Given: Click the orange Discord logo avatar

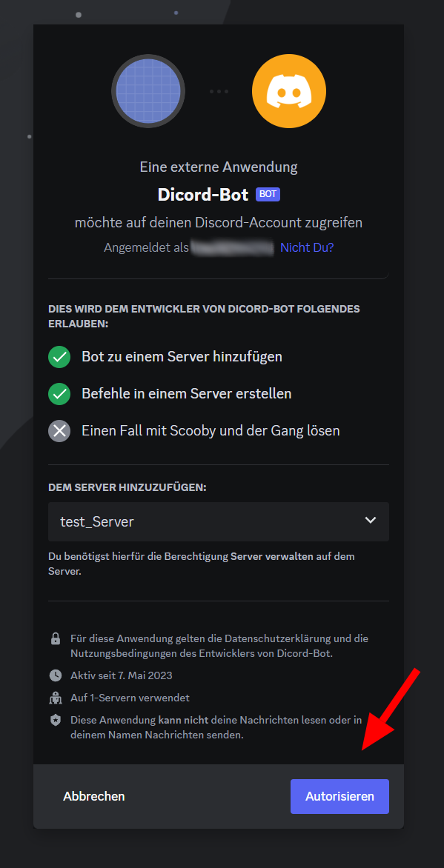Looking at the screenshot, I should pyautogui.click(x=288, y=90).
